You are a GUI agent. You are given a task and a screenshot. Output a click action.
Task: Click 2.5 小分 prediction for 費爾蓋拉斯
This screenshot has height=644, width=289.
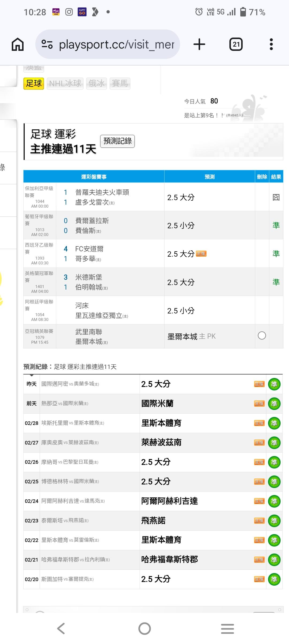click(x=181, y=226)
